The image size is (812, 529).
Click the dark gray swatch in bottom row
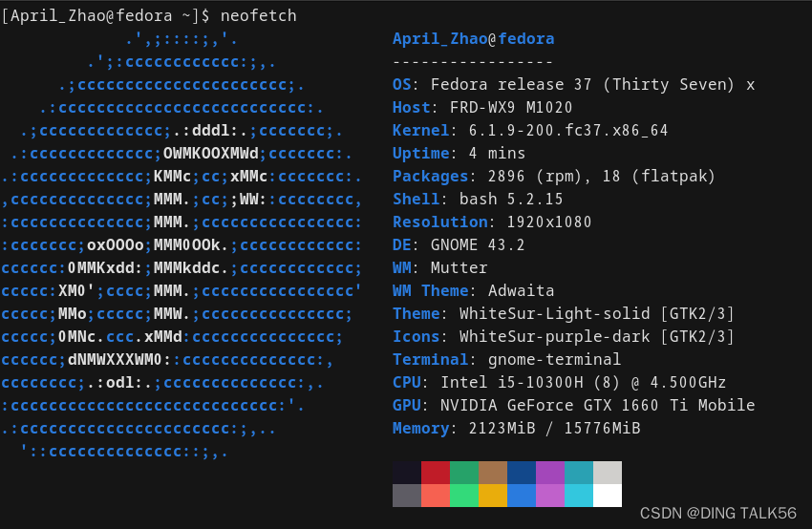[x=407, y=496]
